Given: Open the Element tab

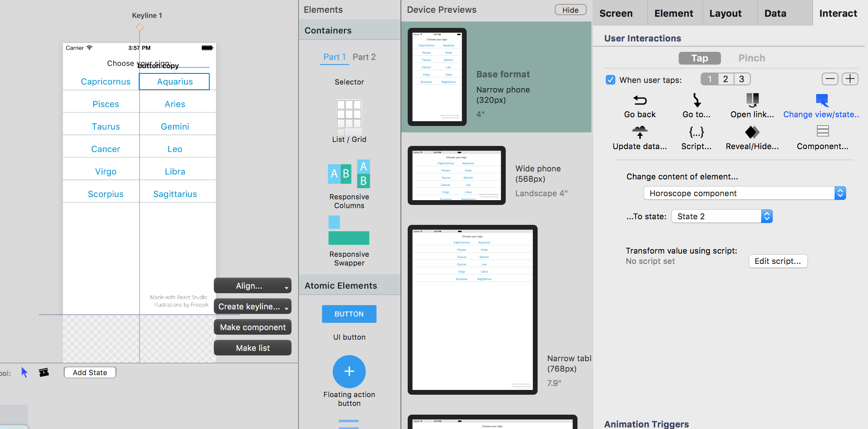Looking at the screenshot, I should pos(674,13).
